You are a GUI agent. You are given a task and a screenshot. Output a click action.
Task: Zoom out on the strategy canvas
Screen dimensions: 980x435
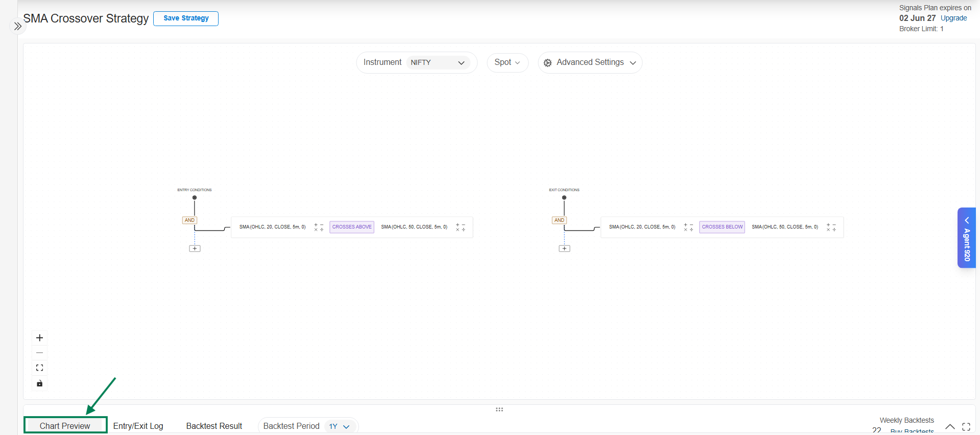click(x=39, y=353)
